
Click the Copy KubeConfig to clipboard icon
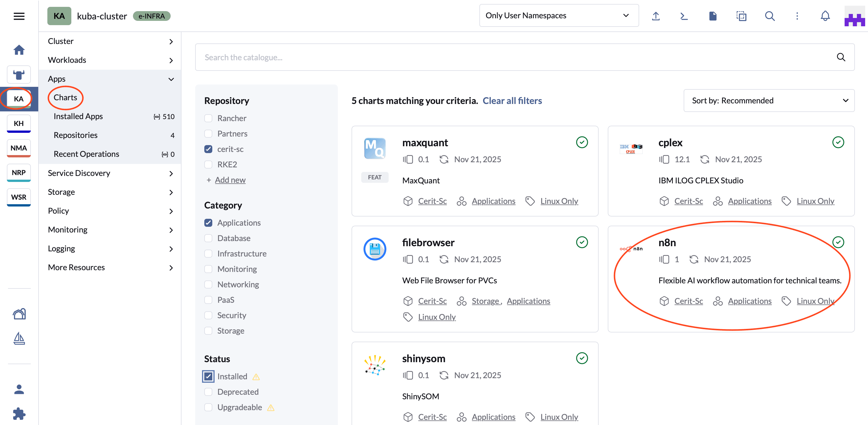click(x=741, y=16)
